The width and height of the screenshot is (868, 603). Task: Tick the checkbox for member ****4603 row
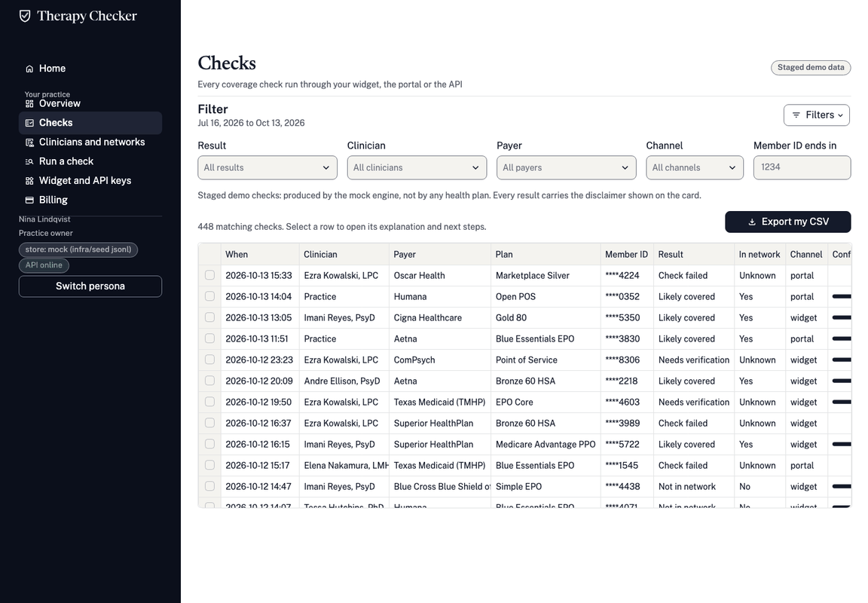coord(209,402)
